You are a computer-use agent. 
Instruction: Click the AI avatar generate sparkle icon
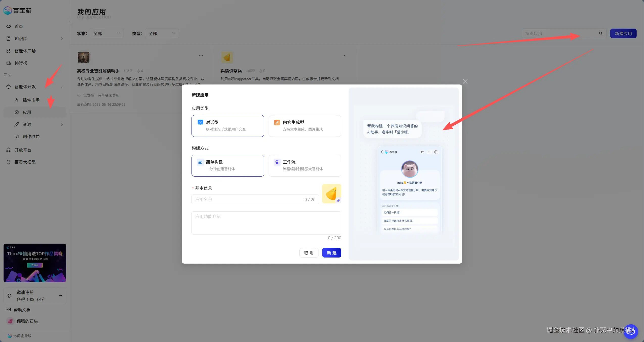(338, 200)
